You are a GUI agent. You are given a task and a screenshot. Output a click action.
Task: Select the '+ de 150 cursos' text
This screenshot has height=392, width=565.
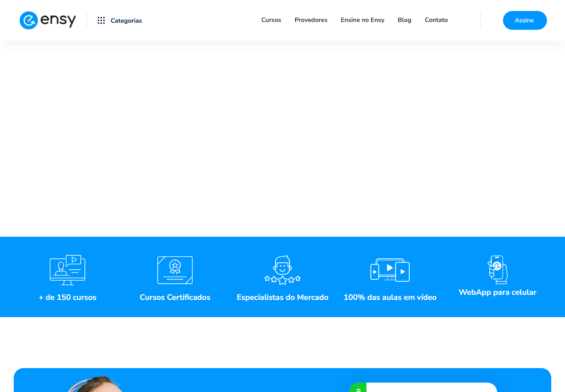(x=67, y=298)
